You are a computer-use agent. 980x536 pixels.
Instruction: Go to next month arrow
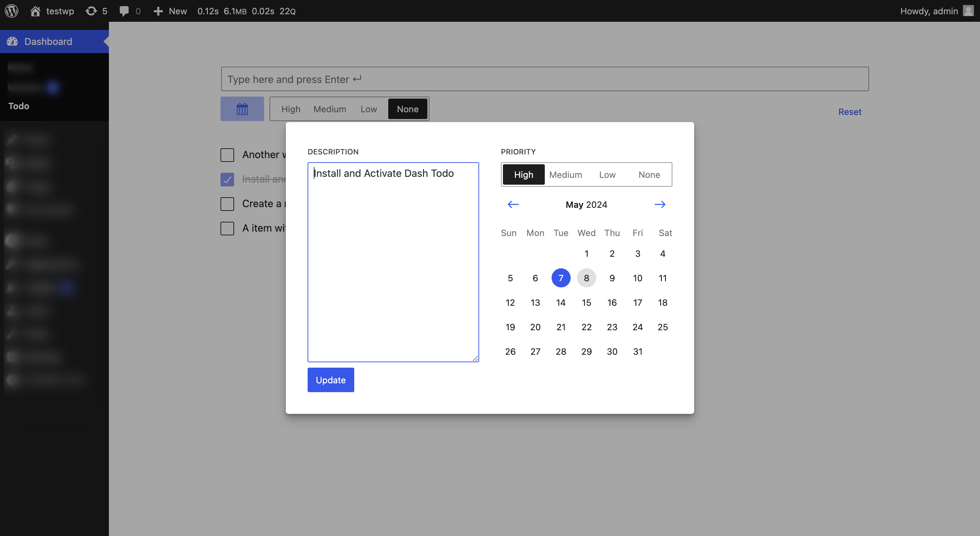[x=660, y=204]
